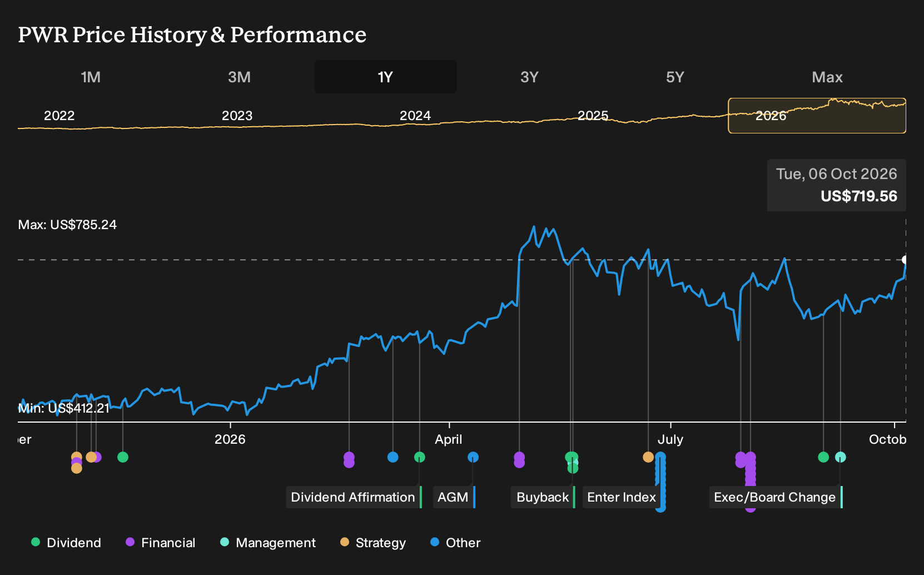
Task: Click the US$719.56 price in the tooltip
Action: click(x=859, y=196)
